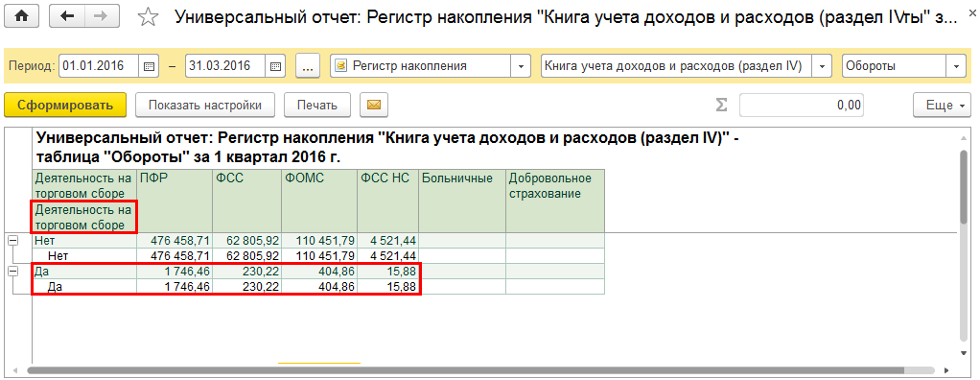Select the indented Нет row label
Screen dimensions: 980x380
84,255
